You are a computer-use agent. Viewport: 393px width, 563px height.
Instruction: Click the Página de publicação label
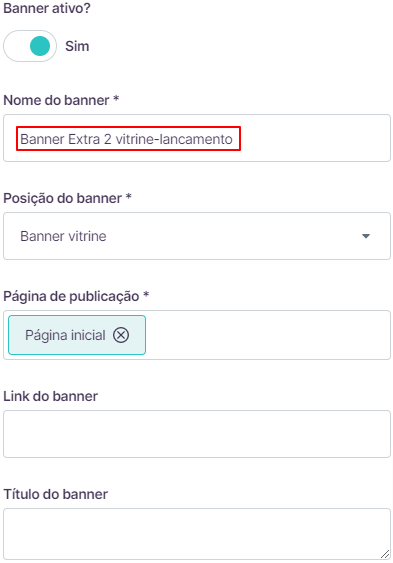76,297
